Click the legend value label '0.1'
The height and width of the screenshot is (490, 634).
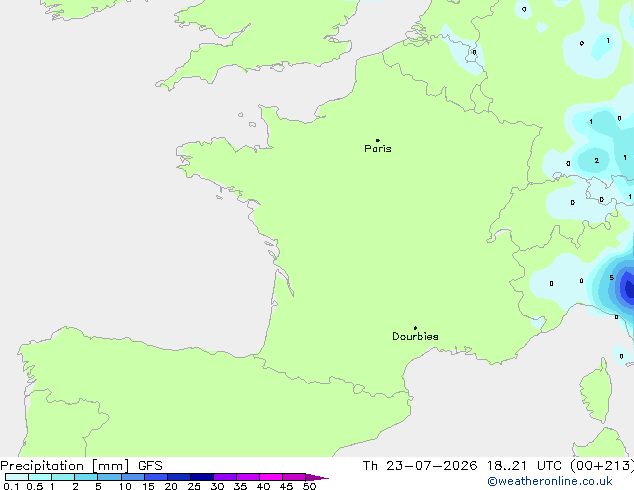click(11, 486)
